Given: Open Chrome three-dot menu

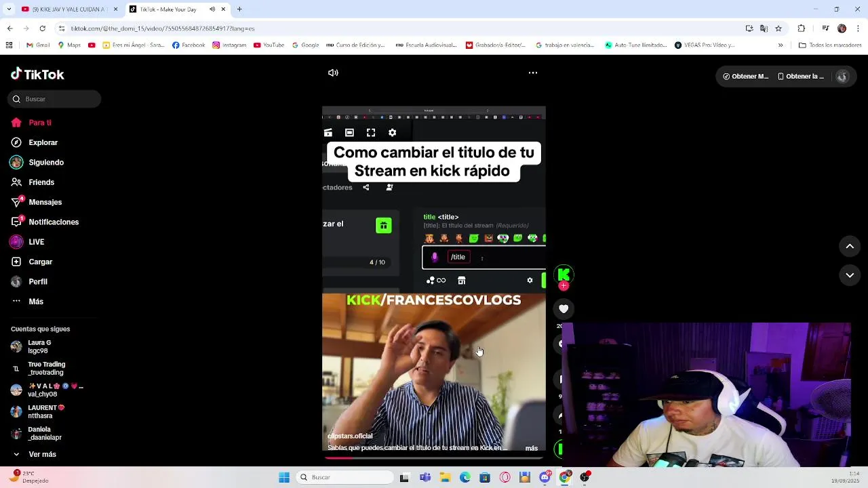Looking at the screenshot, I should (x=858, y=28).
